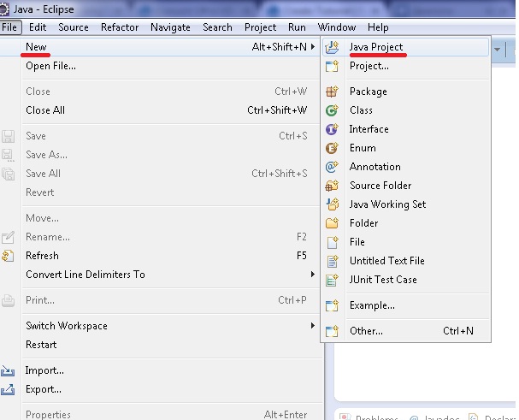Open the Source menu
Screen dimensions: 519x420
coord(74,27)
